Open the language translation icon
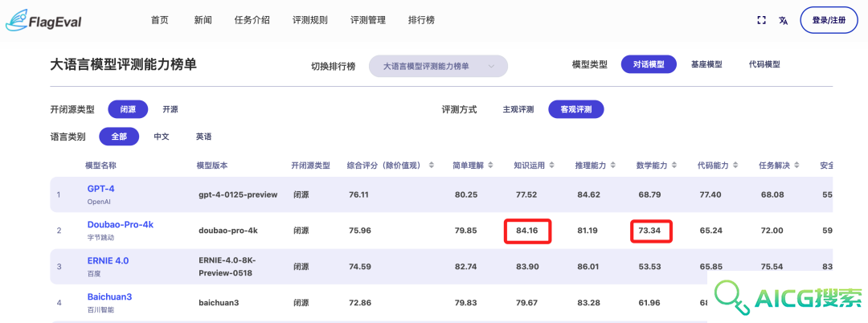Screen dimensions: 868x323 click(783, 20)
